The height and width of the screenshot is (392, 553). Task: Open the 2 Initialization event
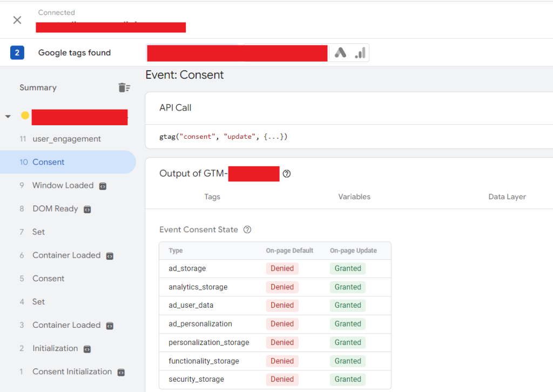tap(55, 348)
